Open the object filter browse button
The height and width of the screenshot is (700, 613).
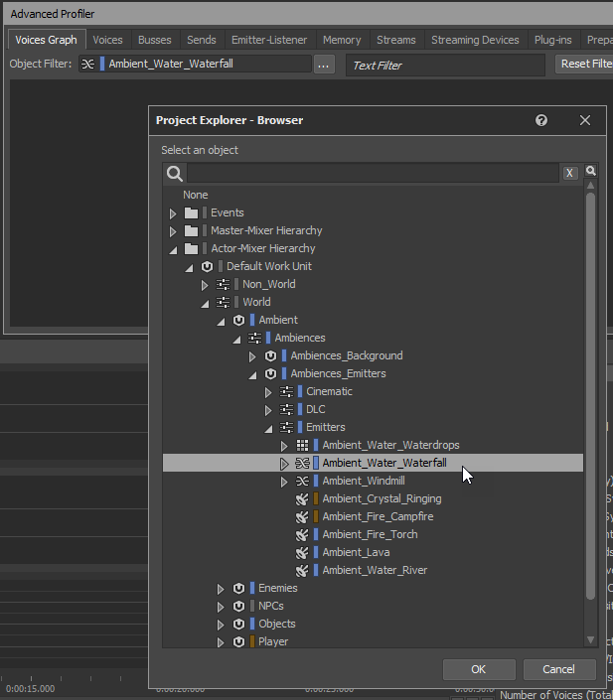click(324, 65)
